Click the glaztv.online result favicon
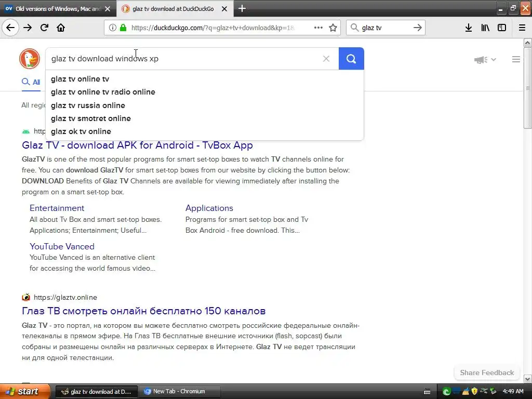This screenshot has width=532, height=399. [26, 297]
